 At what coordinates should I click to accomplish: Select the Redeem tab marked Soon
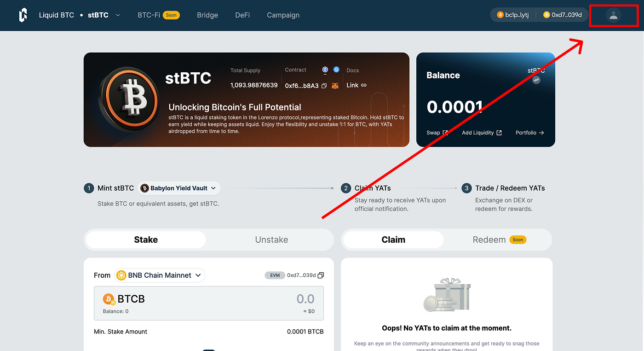497,240
